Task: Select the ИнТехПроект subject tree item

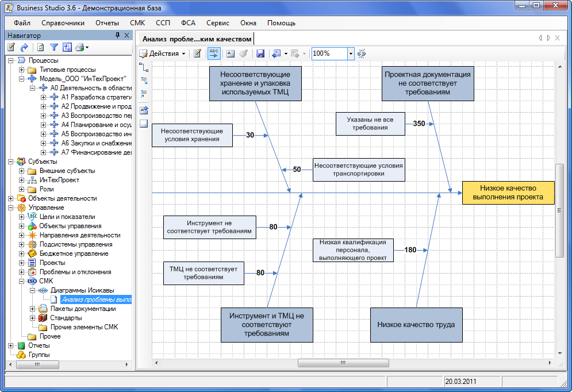Action: point(59,180)
